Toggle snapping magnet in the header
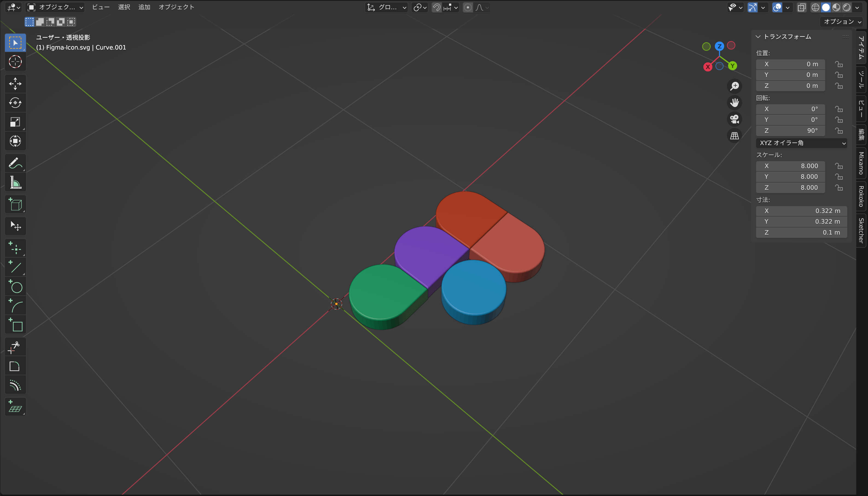 436,7
